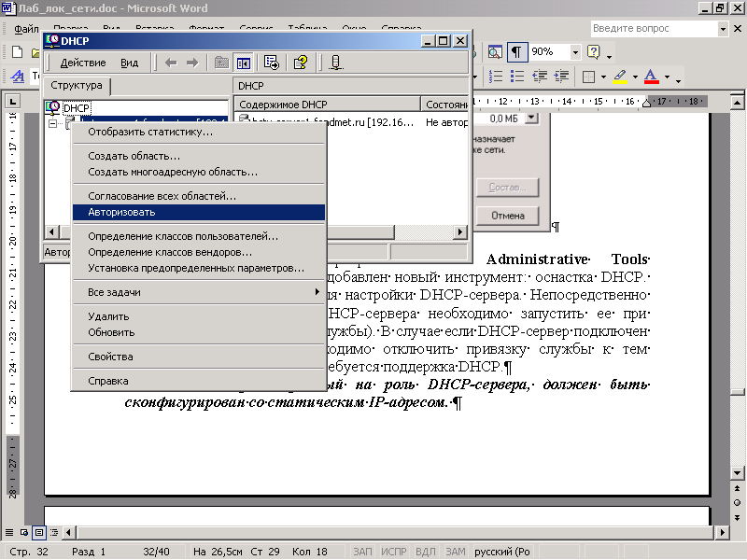Viewport: 747px width, 560px height.
Task: Toggle the show/hide console tree icon
Action: click(x=244, y=63)
